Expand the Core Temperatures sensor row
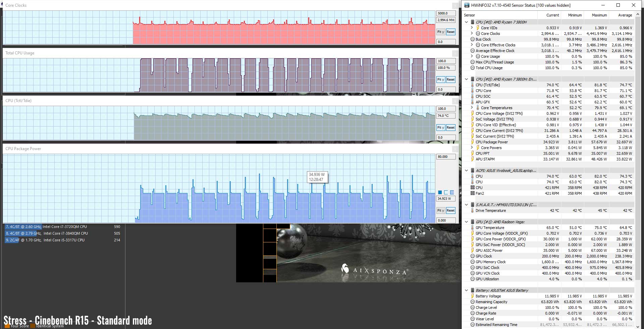Image resolution: width=644 pixels, height=329 pixels. (472, 108)
